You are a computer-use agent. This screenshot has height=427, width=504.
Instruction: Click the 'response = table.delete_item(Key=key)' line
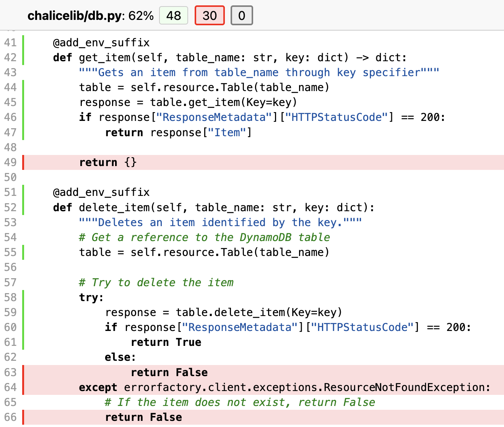click(224, 312)
